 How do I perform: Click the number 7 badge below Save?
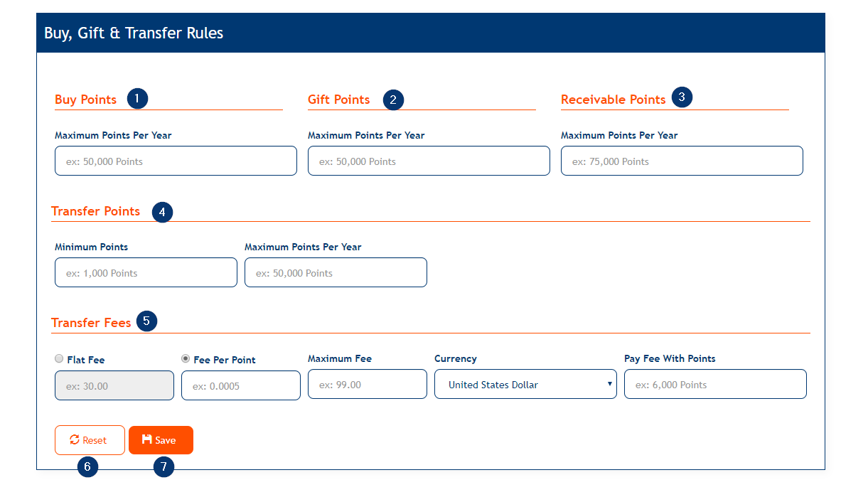click(x=164, y=467)
